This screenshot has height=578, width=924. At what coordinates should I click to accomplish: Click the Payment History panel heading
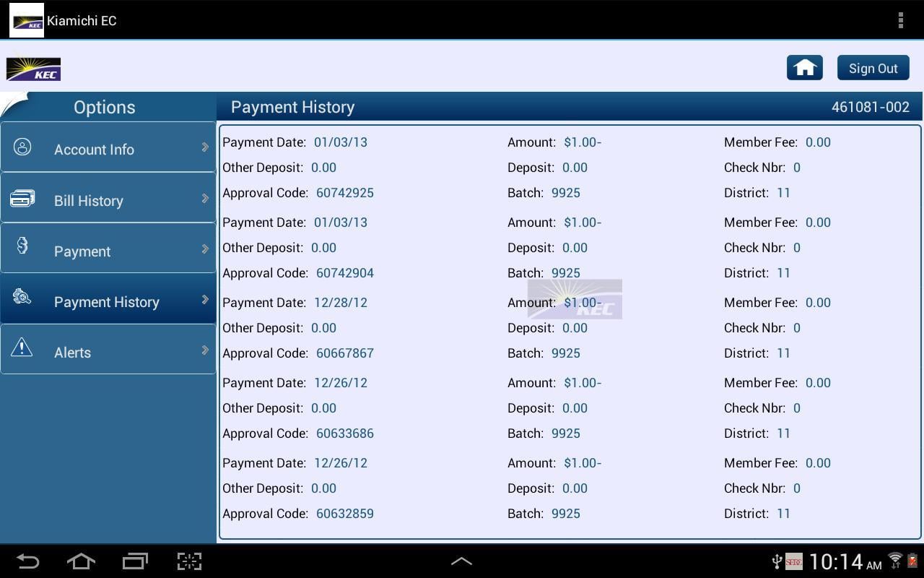point(292,107)
